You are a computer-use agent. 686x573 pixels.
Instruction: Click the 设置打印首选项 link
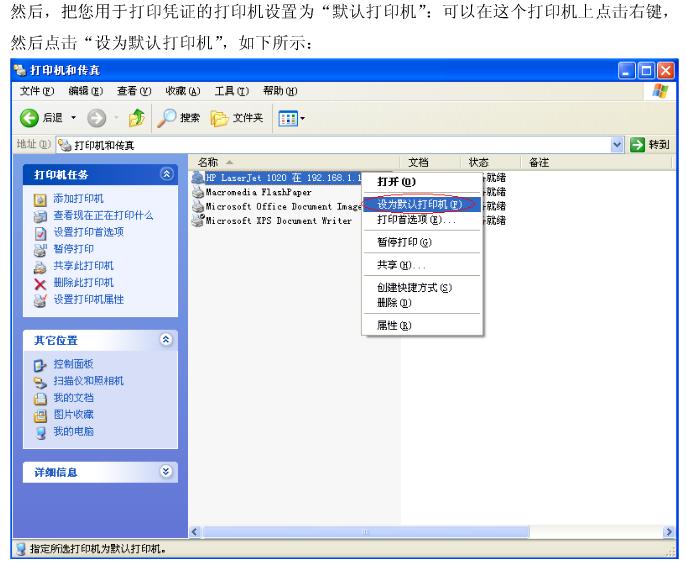click(x=88, y=232)
